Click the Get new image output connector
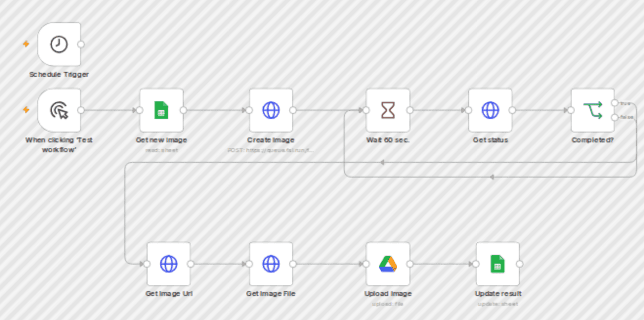This screenshot has height=320, width=644. [x=183, y=110]
